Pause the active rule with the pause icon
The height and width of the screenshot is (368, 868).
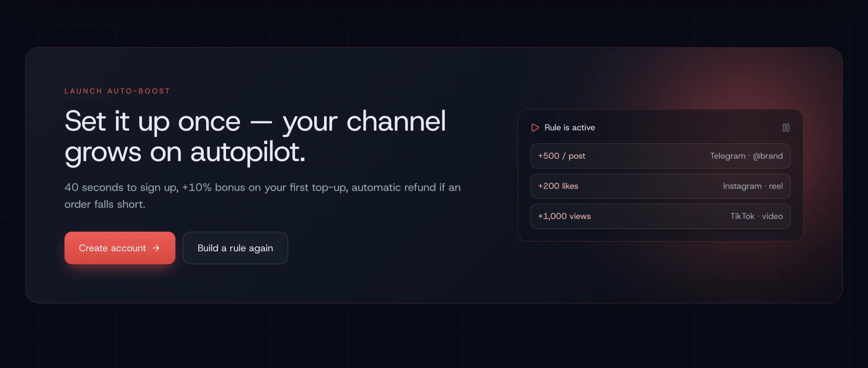point(786,127)
